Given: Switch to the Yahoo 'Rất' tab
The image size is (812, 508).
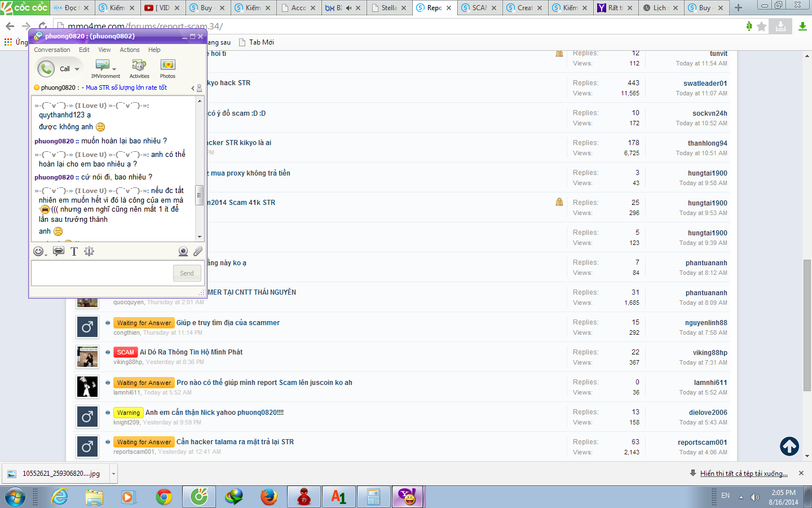Looking at the screenshot, I should click(x=615, y=8).
